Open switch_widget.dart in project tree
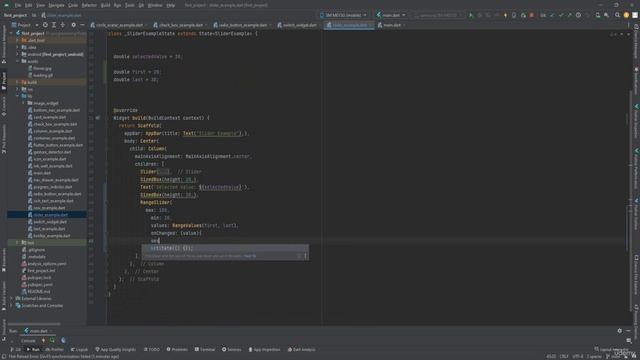Screen dimensions: 640x360 point(50,222)
